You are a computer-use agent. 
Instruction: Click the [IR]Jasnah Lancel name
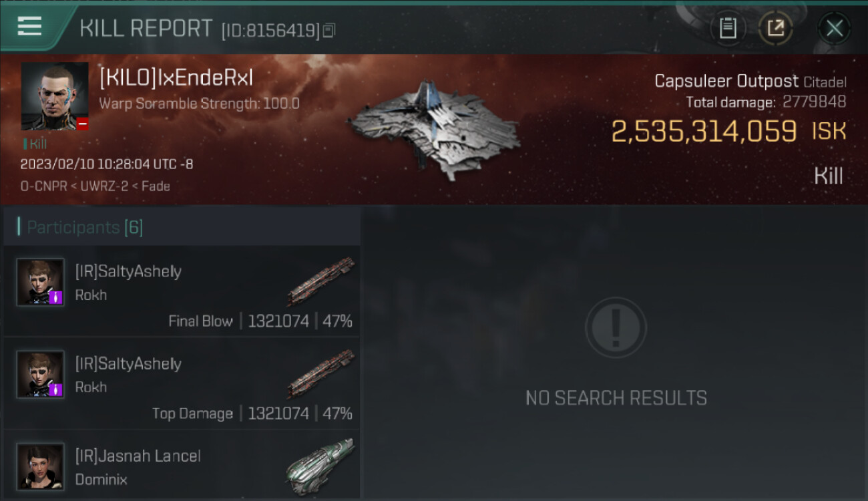pos(138,456)
